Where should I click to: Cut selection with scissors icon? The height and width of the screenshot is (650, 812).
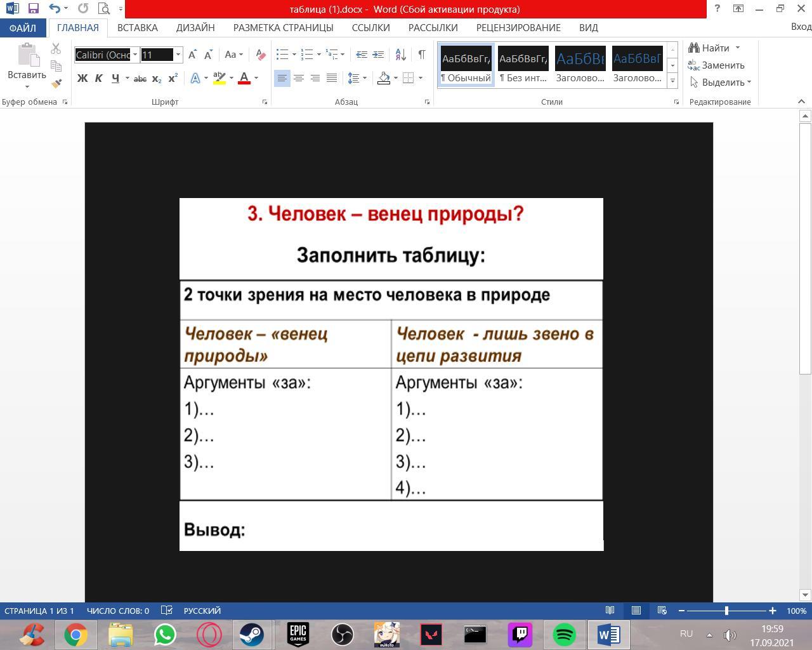(x=56, y=49)
